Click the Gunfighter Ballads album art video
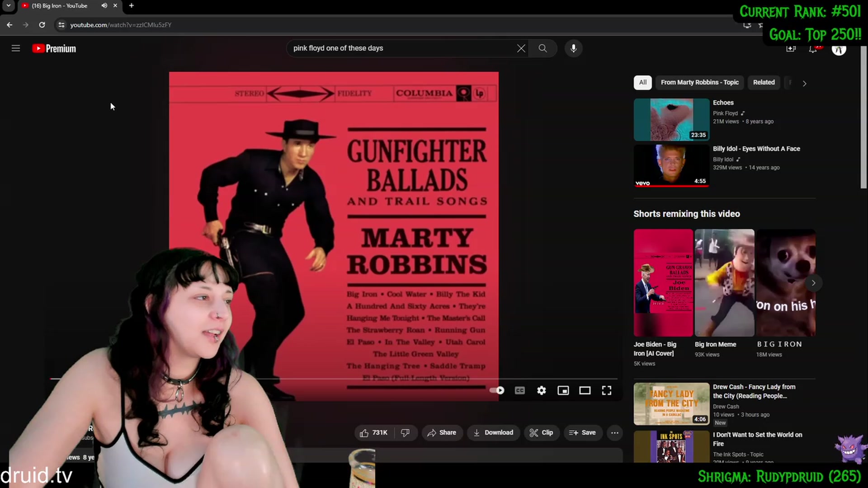The image size is (868, 488). [334, 236]
